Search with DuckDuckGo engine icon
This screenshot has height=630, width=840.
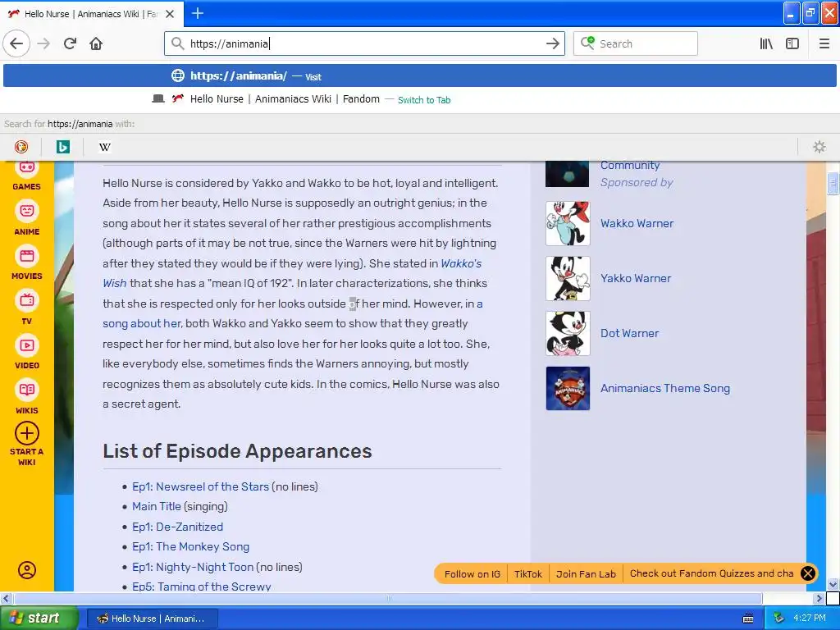[x=21, y=147]
